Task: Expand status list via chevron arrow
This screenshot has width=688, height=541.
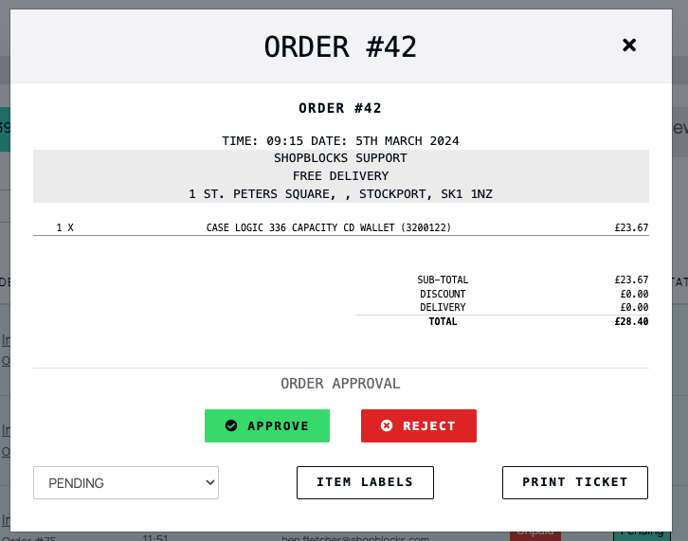Action: pos(210,483)
